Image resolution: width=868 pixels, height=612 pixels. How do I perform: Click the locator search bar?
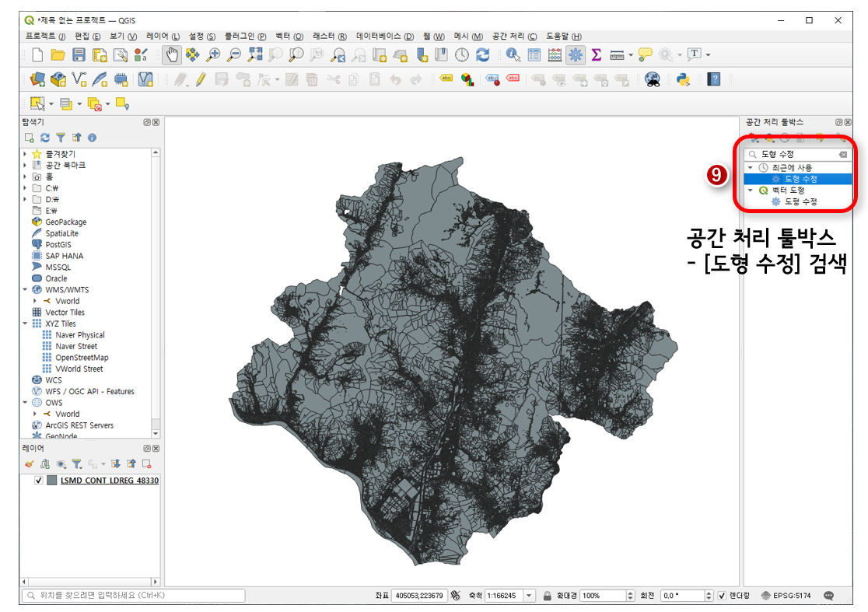coord(134,596)
